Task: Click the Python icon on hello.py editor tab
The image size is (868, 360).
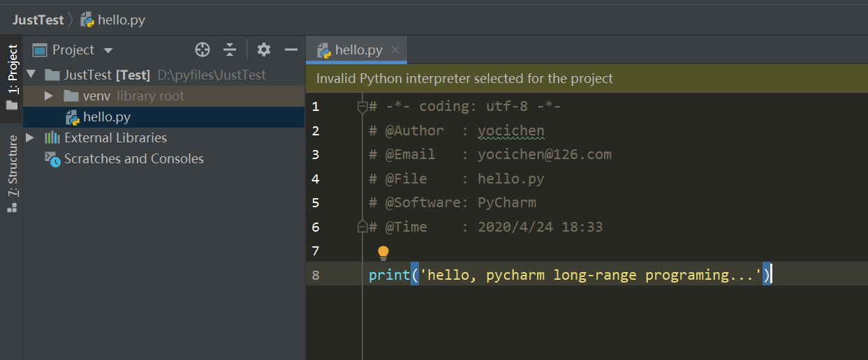Action: pos(324,50)
